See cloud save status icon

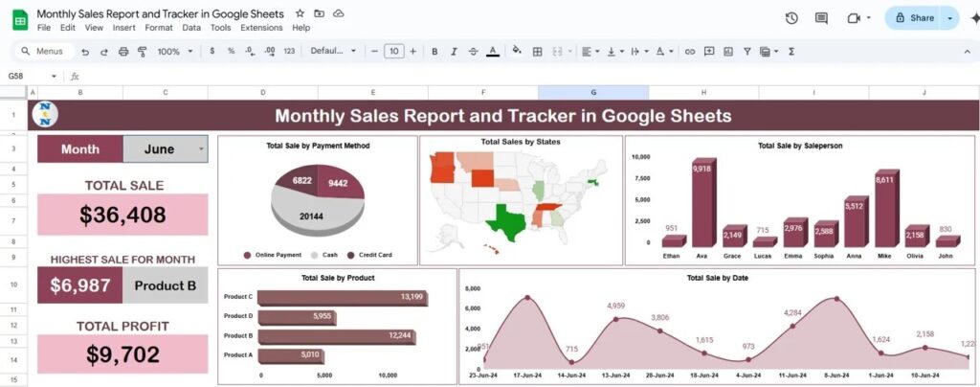tap(338, 13)
